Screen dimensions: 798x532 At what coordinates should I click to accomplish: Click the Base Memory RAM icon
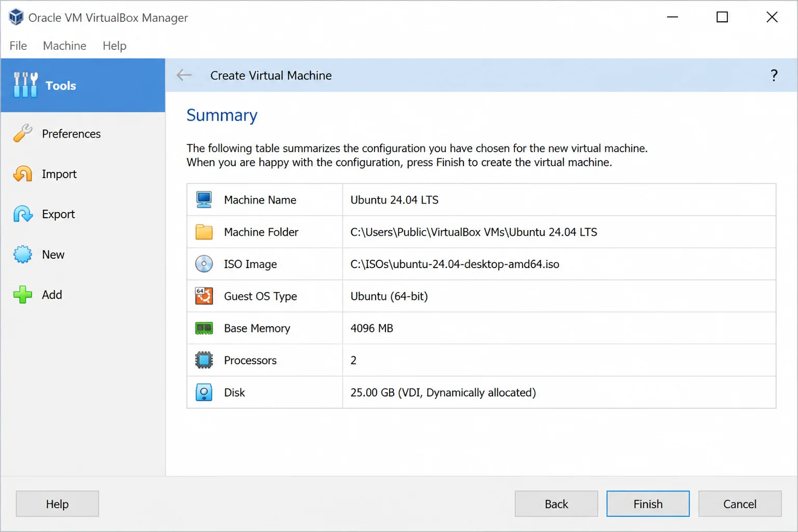(x=204, y=328)
